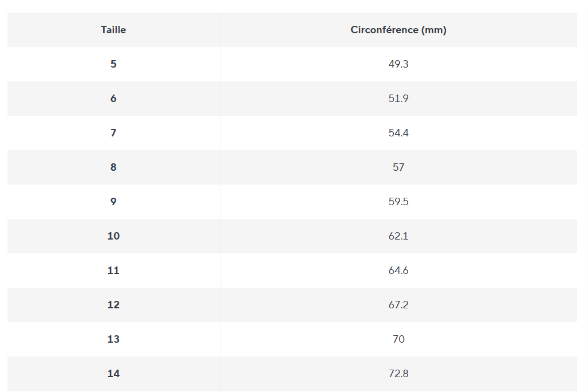The image size is (588, 392).
Task: Click the Circonférence (mm) column header
Action: coord(398,30)
